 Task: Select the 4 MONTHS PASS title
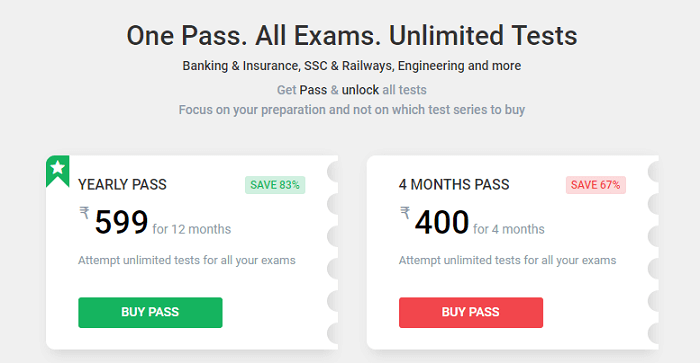(x=454, y=184)
